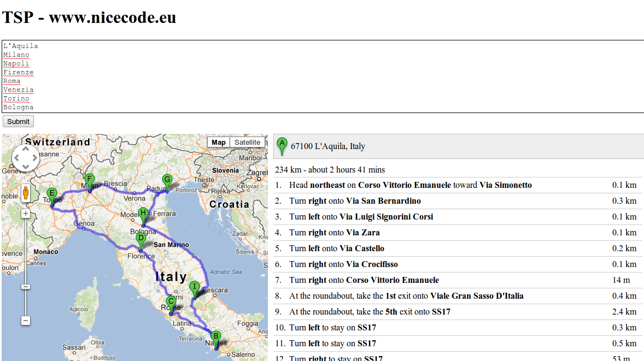Select step 7 with distance 14 m
This screenshot has width=644, height=361.
pyautogui.click(x=459, y=280)
